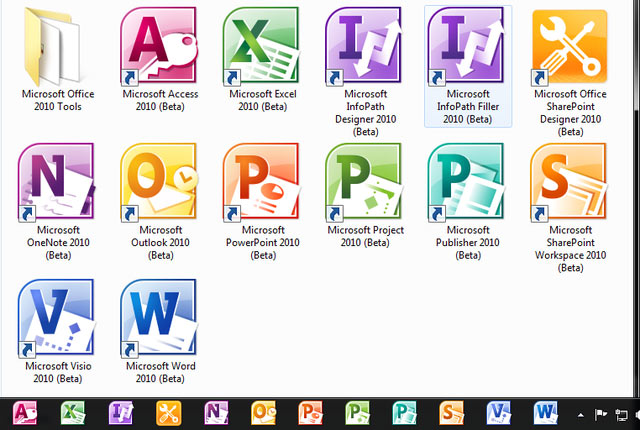Launch PowerPoint from the taskbar
The width and height of the screenshot is (640, 430).
(x=310, y=413)
